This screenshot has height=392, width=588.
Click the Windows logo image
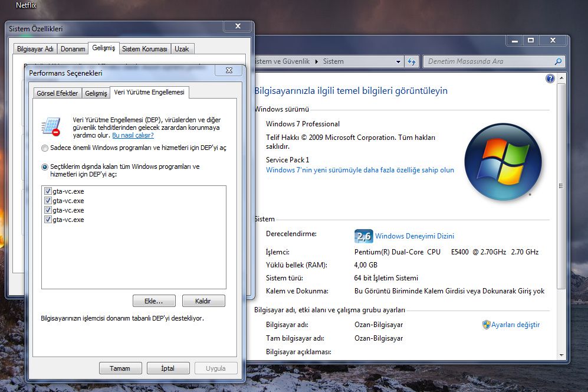click(x=503, y=162)
